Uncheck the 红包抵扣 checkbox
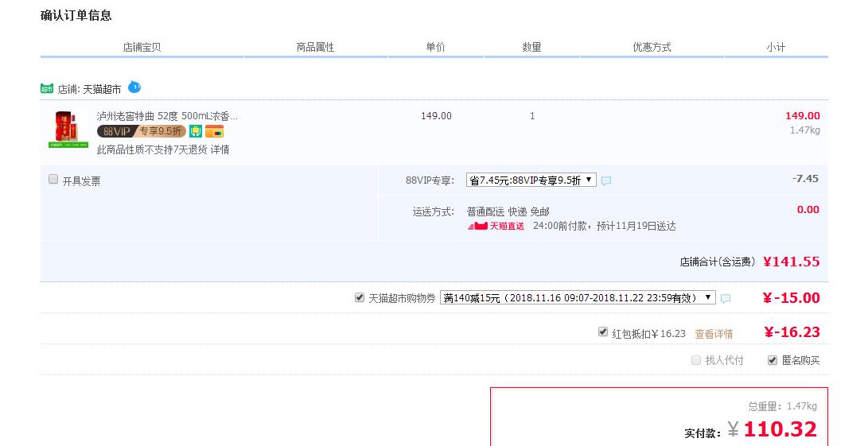The image size is (868, 446). pyautogui.click(x=603, y=332)
